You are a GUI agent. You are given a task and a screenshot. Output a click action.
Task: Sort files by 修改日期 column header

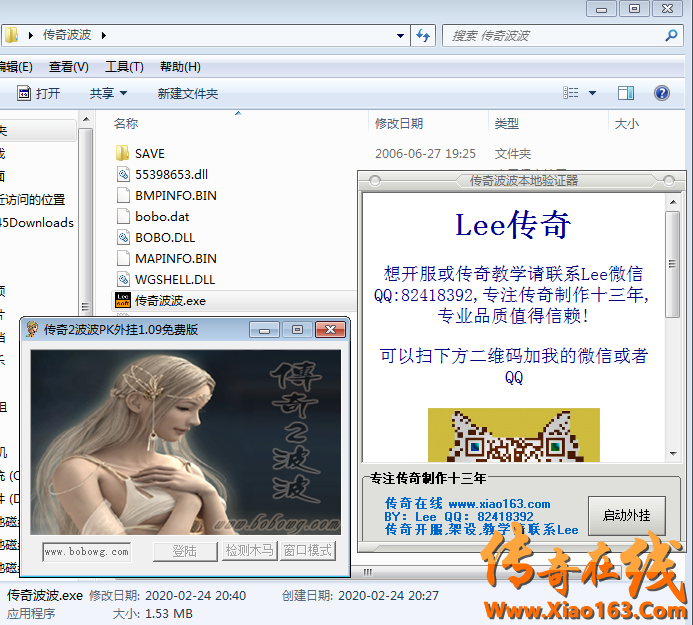point(399,123)
